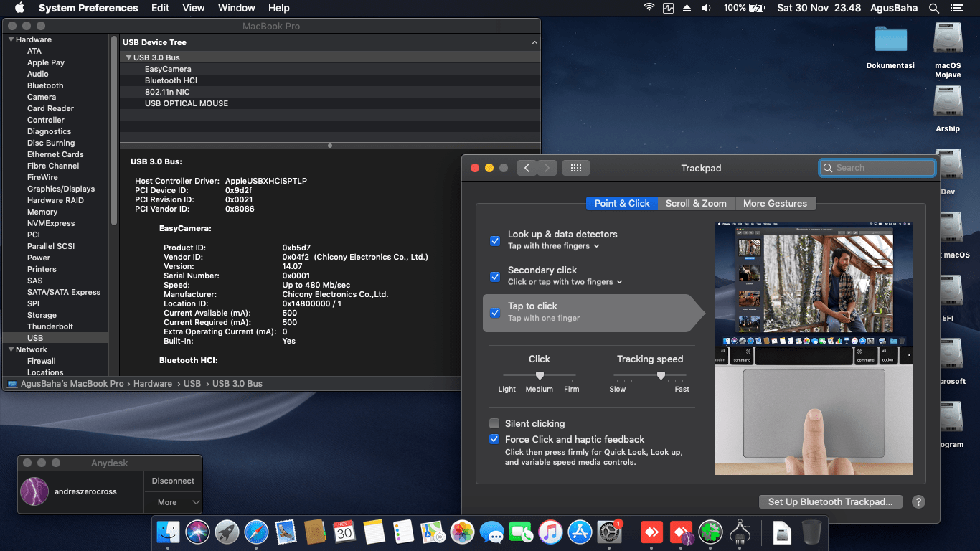
Task: Open the Edit menu
Action: tap(160, 8)
